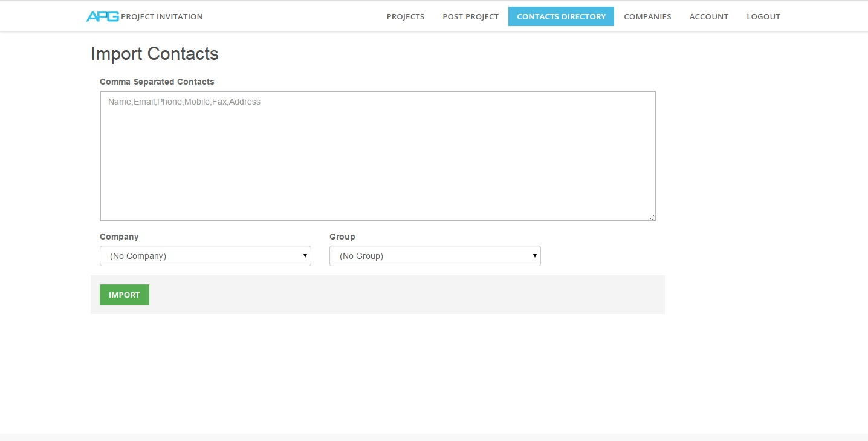Image resolution: width=868 pixels, height=441 pixels.
Task: Switch to the CONTACTS DIRECTORY tab
Action: pyautogui.click(x=561, y=16)
